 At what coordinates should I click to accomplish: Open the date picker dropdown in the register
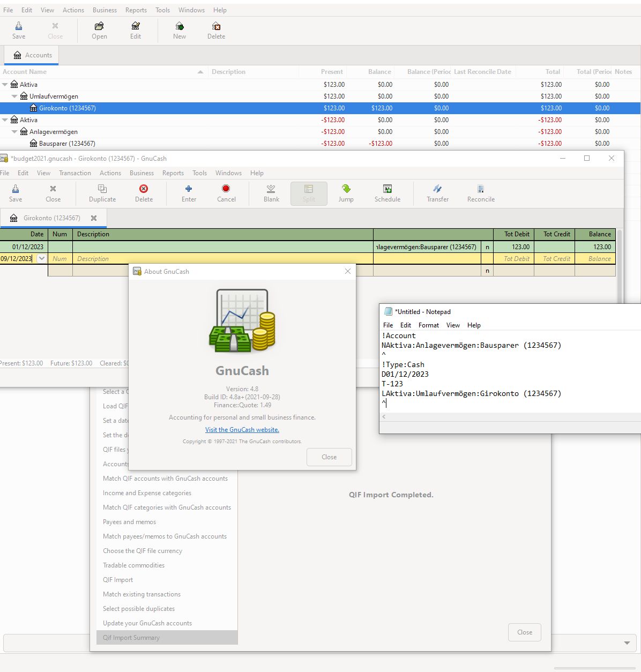(x=41, y=258)
